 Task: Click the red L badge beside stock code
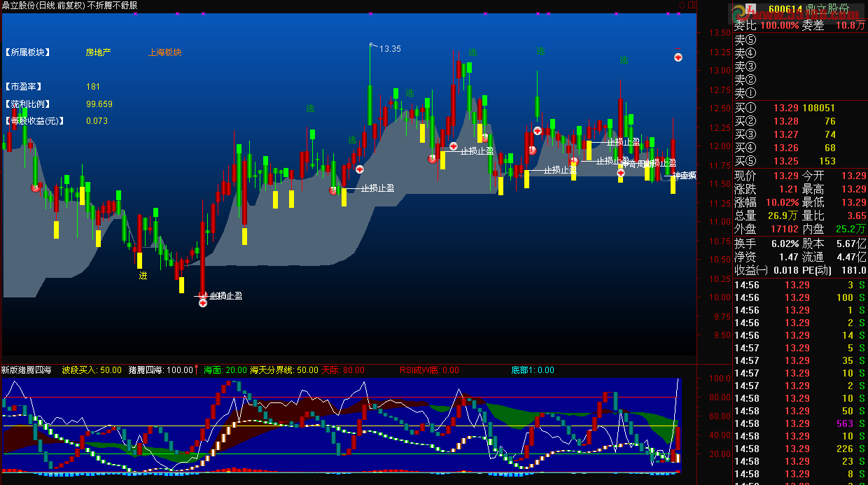[750, 9]
